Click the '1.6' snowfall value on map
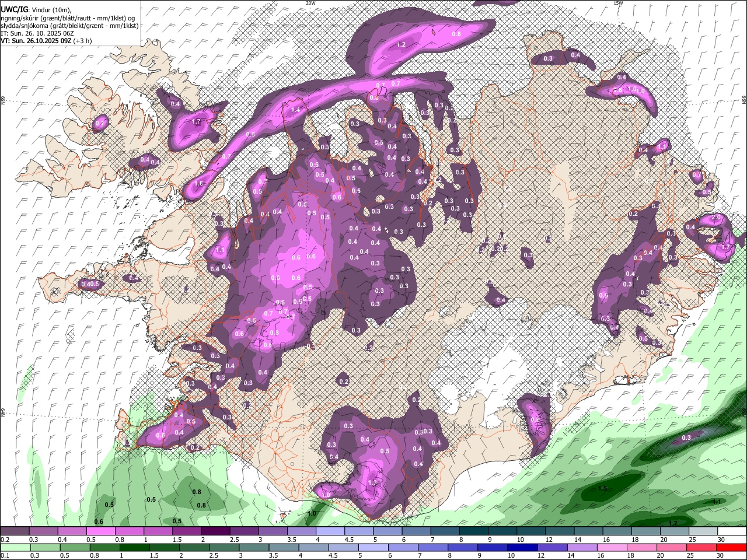747x560 pixels. click(x=198, y=184)
